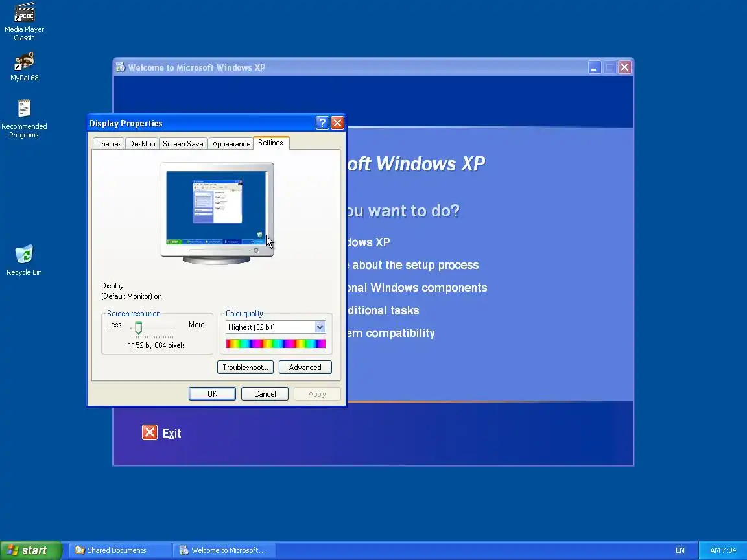
Task: Click the rainbow color quality preview bar
Action: 276,344
